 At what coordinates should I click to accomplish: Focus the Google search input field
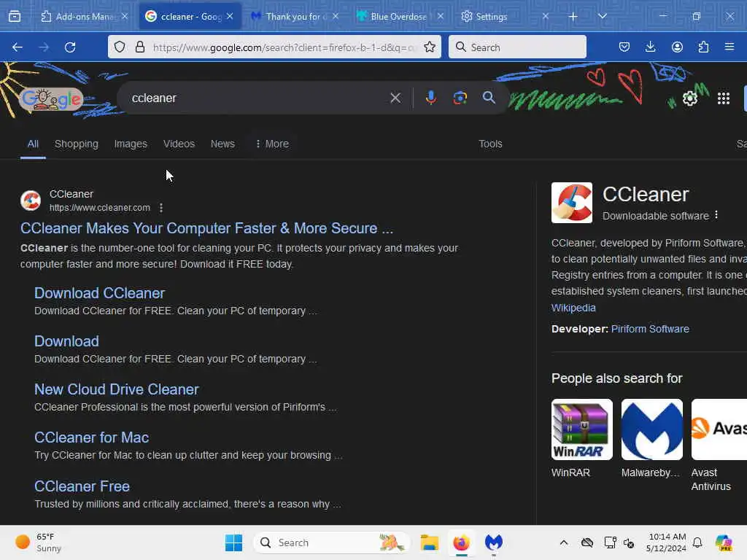pos(258,98)
